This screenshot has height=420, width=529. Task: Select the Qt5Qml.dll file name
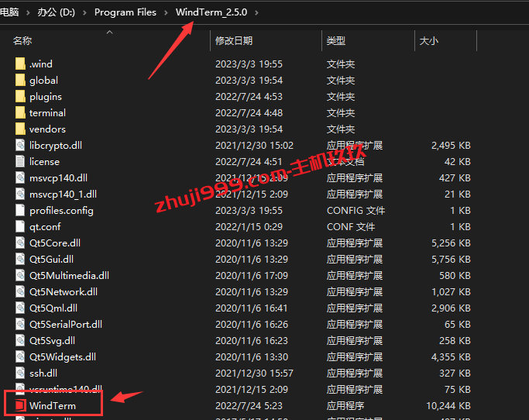click(53, 308)
